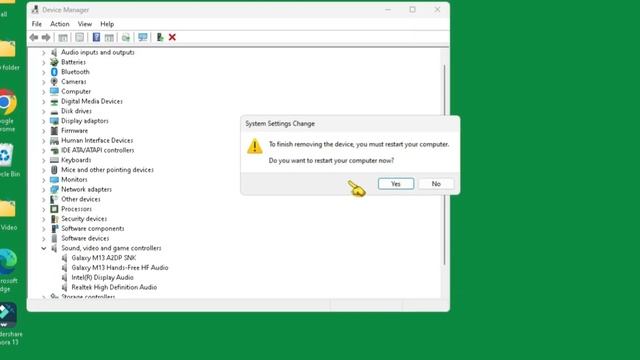
Task: Open the View menu
Action: pyautogui.click(x=85, y=24)
